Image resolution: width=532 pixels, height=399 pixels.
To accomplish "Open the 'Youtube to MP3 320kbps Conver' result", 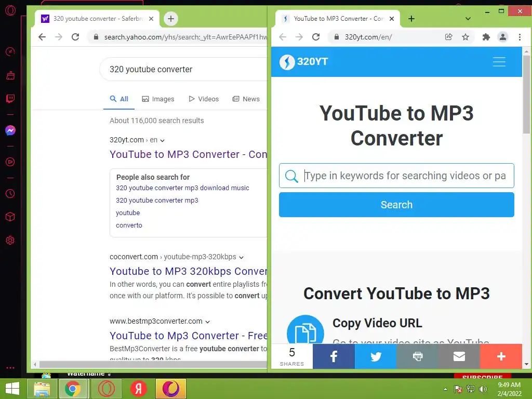I will click(x=188, y=271).
